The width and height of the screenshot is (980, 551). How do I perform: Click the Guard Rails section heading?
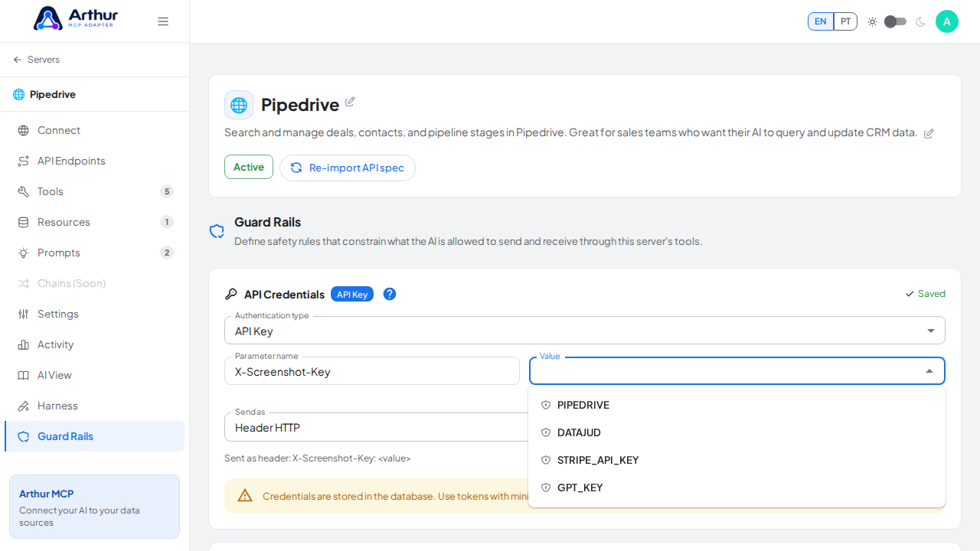pos(268,222)
